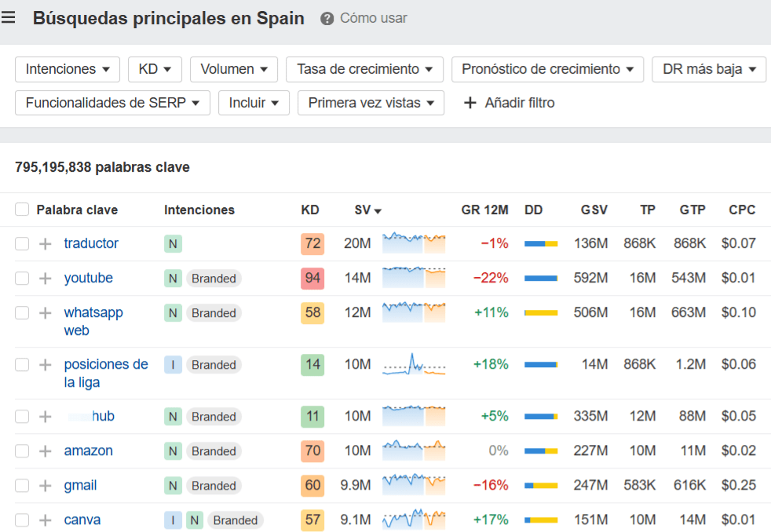Image resolution: width=771 pixels, height=532 pixels.
Task: Click the Añadir filtro plus icon
Action: coord(470,103)
